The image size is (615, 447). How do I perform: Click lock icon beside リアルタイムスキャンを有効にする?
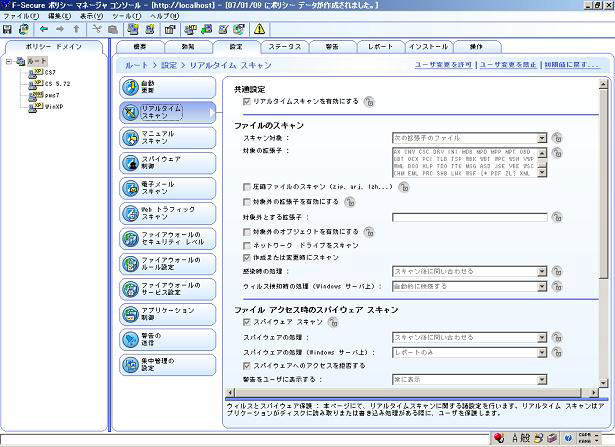pos(369,102)
